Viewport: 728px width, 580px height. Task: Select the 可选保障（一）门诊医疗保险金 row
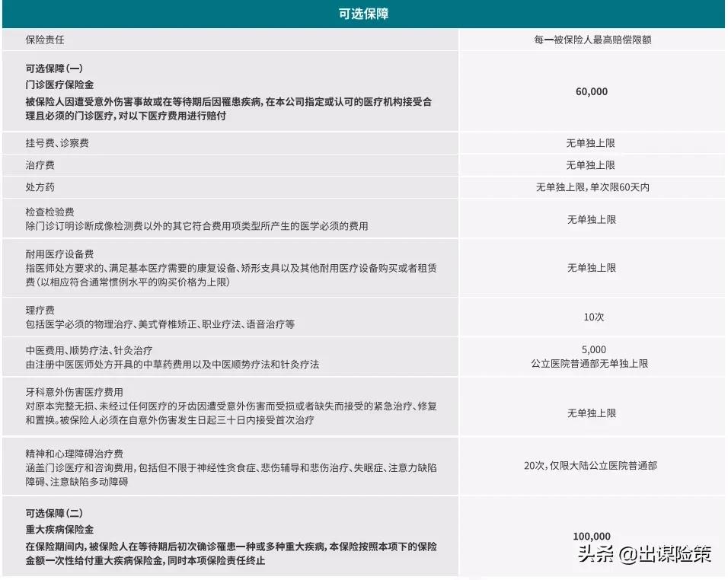coord(228,91)
